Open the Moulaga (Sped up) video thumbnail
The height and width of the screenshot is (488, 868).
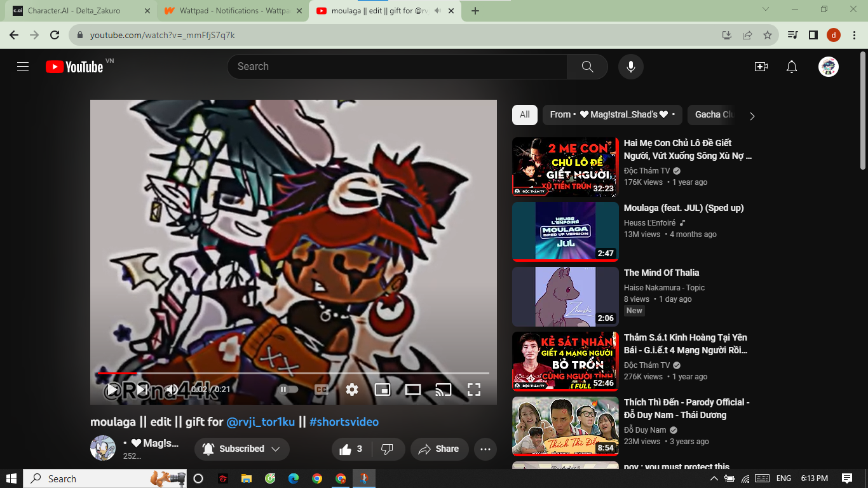pos(566,232)
